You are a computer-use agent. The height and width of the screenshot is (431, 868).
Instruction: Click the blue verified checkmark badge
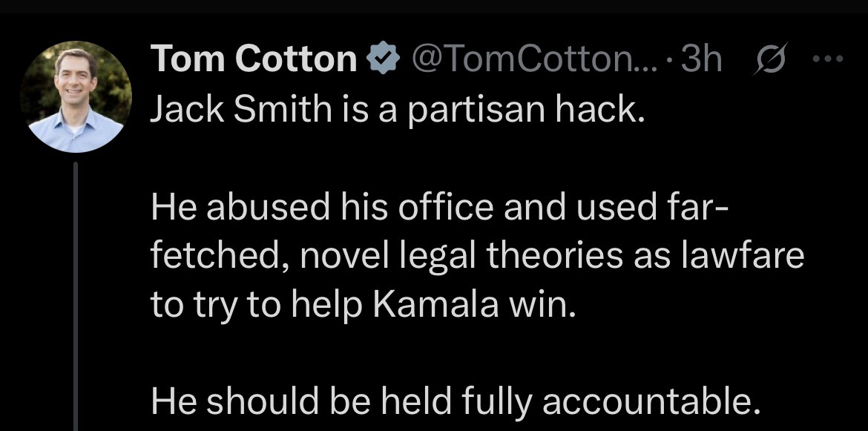click(384, 59)
